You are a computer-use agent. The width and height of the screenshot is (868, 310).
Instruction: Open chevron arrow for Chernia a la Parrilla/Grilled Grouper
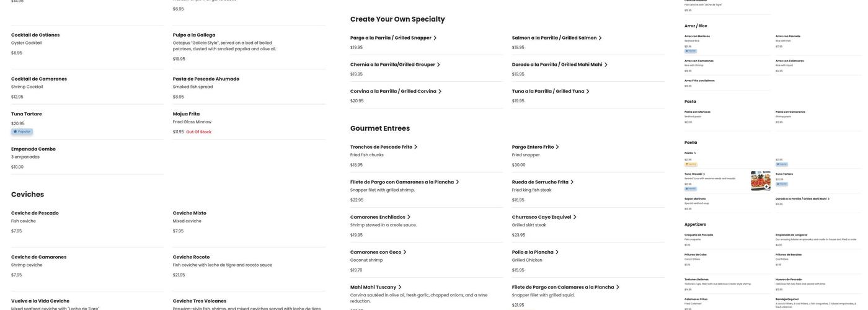click(438, 64)
